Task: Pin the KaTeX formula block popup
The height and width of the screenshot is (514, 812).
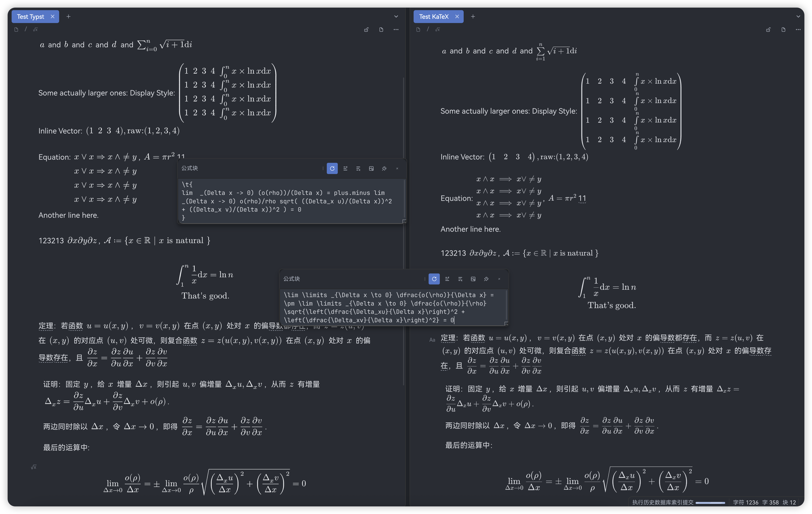Action: point(486,279)
